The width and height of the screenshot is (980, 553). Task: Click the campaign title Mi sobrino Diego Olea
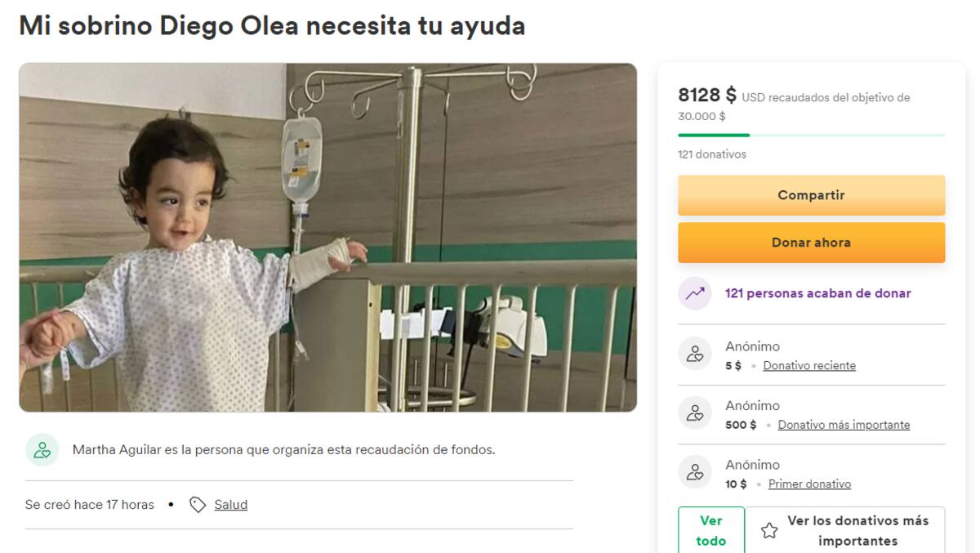click(272, 25)
